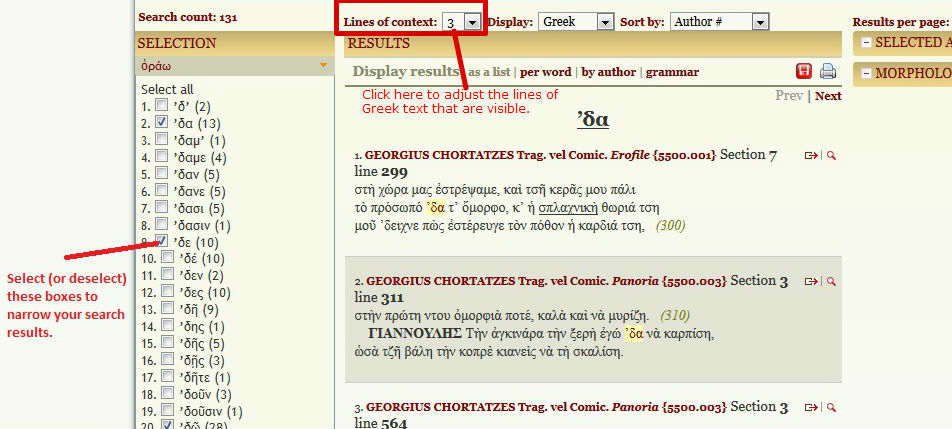The width and height of the screenshot is (952, 429).
Task: Click arrow icon beside Panoria line 311 result
Action: pos(811,282)
